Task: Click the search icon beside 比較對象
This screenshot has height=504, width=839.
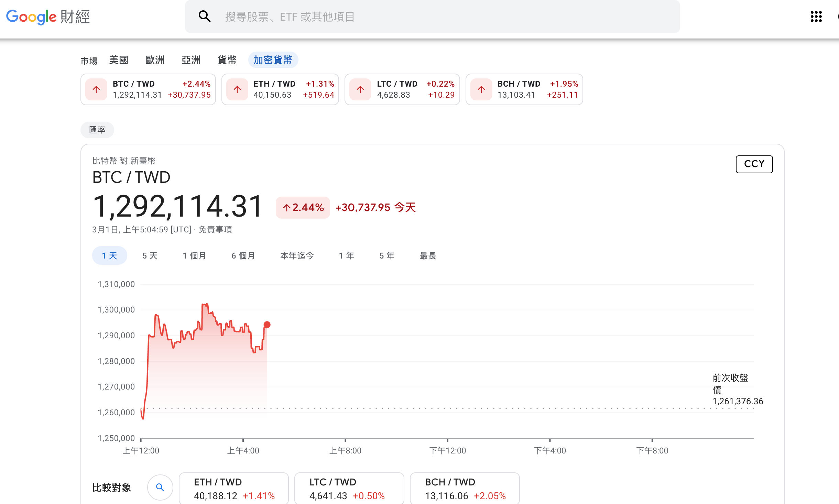Action: tap(160, 487)
